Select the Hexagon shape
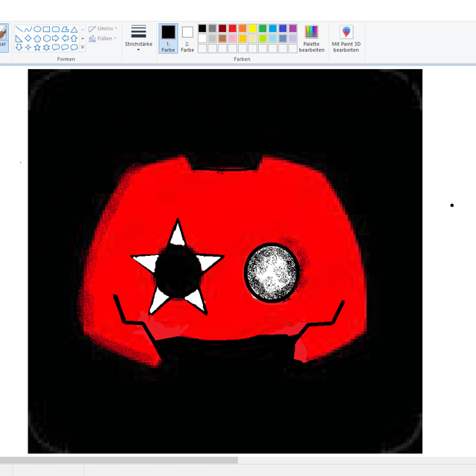 pyautogui.click(x=46, y=38)
